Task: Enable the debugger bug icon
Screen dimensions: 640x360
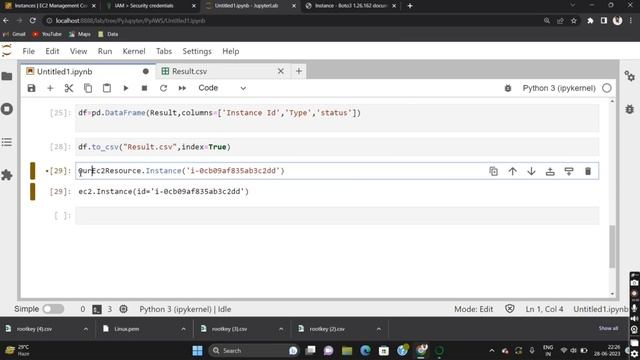Action: [x=508, y=88]
